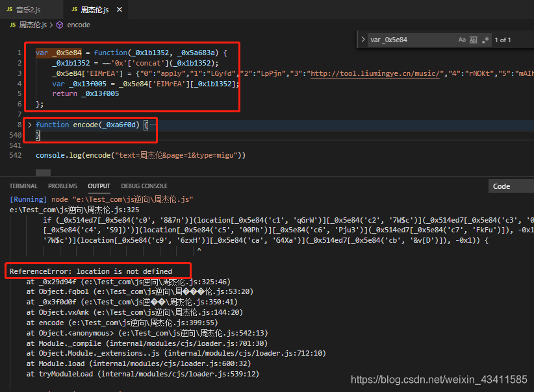
Task: Click the 周杰伦.js:325 error path line
Action: click(74, 210)
